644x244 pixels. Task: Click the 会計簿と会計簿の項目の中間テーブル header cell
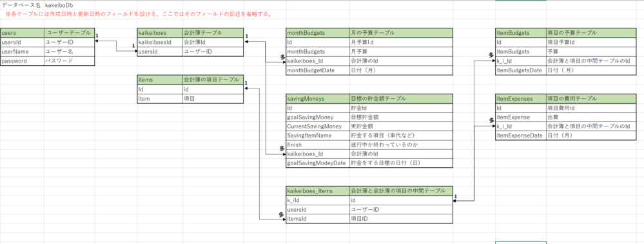tap(401, 191)
